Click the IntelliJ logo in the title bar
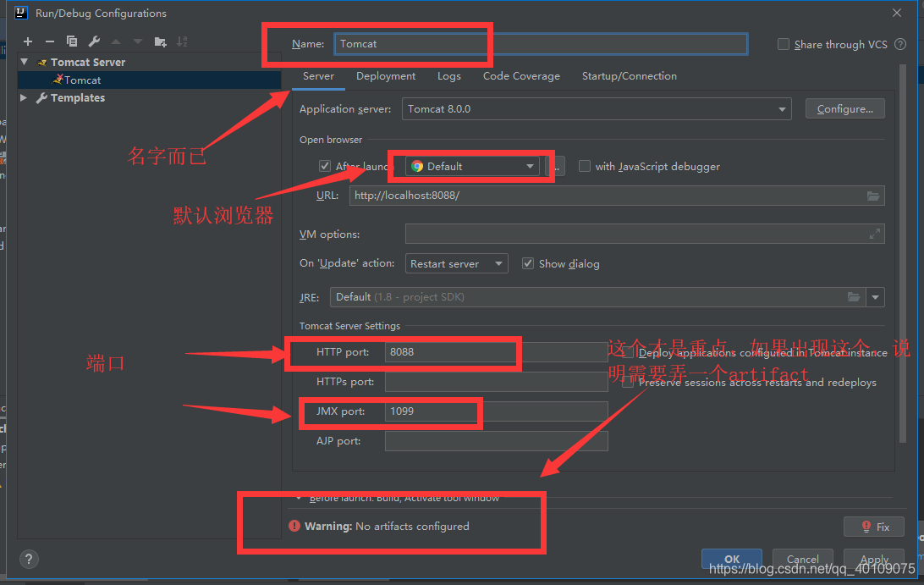 pyautogui.click(x=21, y=13)
